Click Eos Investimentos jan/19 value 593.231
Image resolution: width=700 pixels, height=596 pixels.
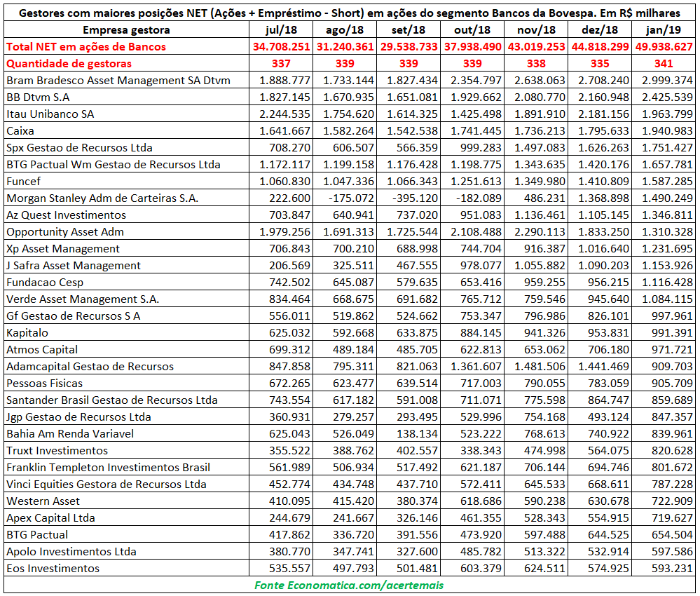coord(672,568)
